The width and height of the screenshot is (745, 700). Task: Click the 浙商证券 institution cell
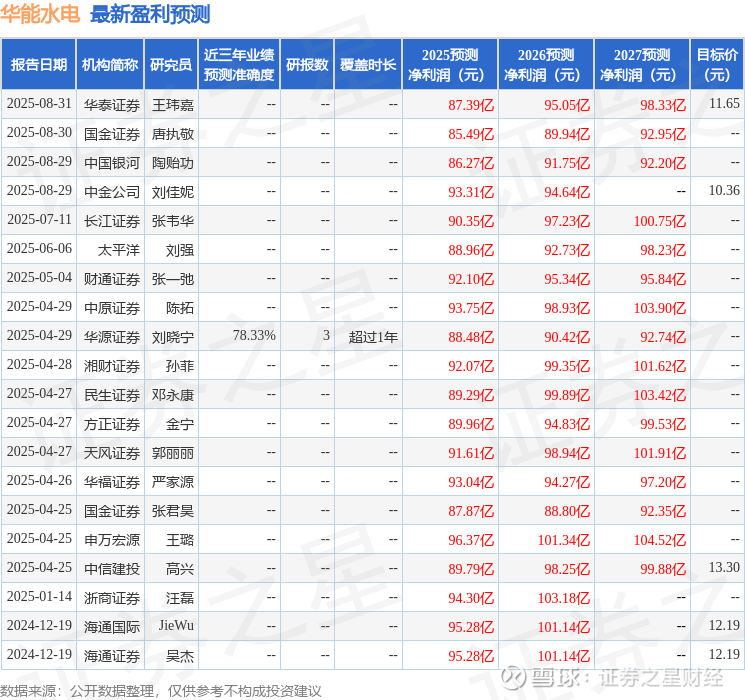pyautogui.click(x=112, y=598)
